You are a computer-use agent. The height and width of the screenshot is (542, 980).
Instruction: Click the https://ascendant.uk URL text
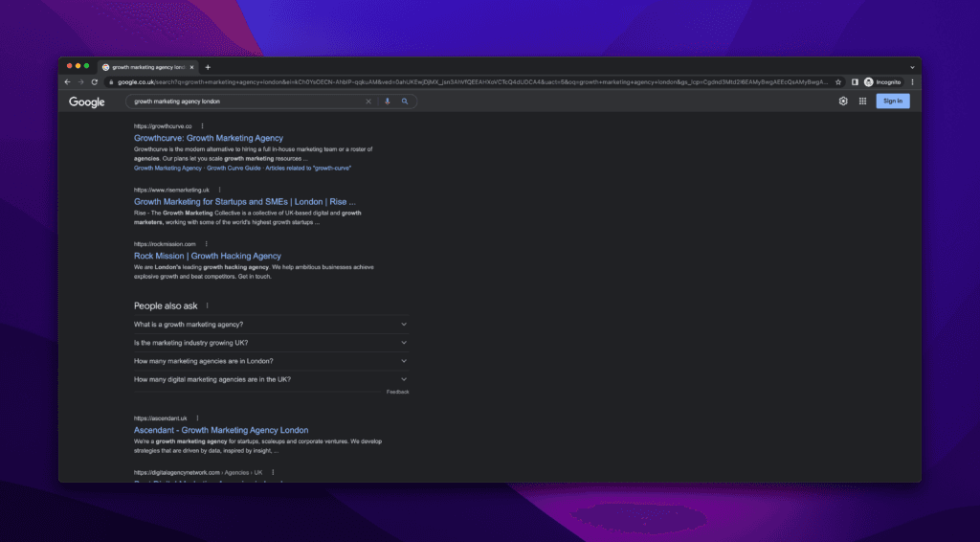pos(160,418)
